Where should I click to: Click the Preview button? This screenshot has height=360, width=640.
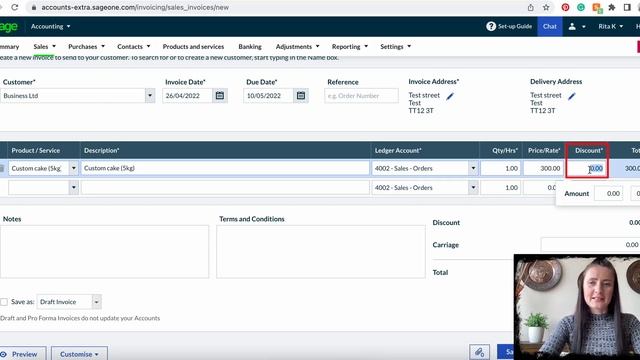tap(23, 354)
